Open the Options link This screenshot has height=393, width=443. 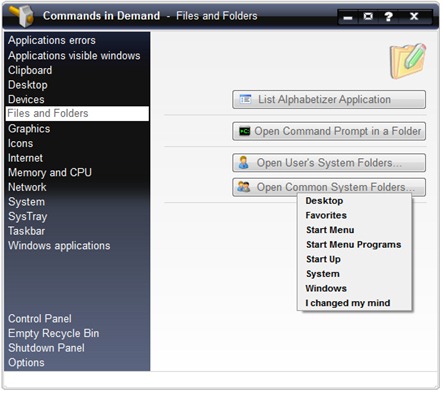pyautogui.click(x=26, y=363)
